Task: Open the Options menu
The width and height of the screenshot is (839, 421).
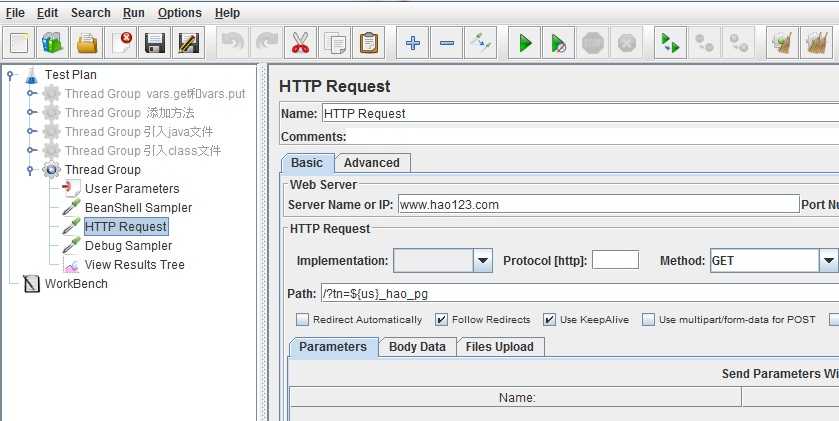Action: [x=180, y=13]
